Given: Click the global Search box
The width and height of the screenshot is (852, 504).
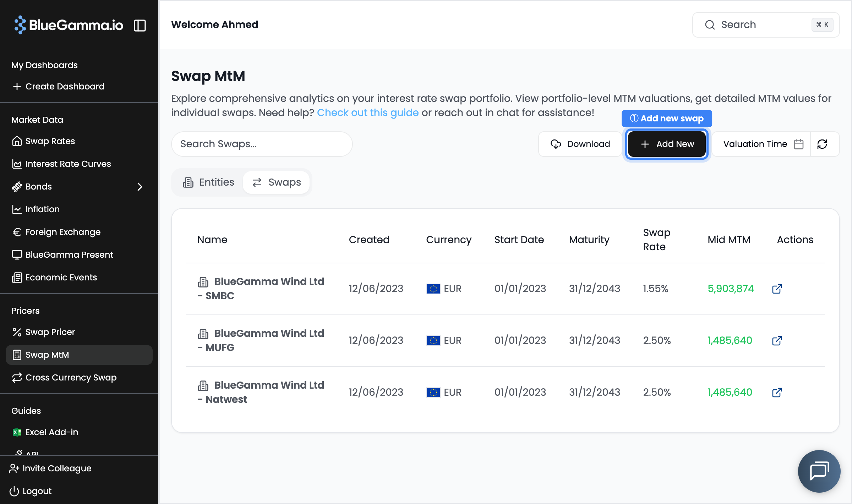Looking at the screenshot, I should (x=765, y=24).
